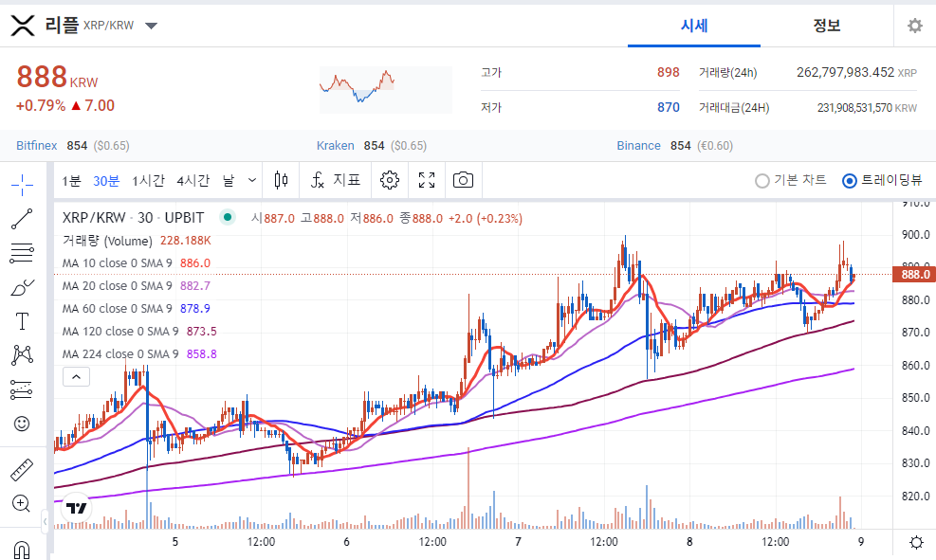The width and height of the screenshot is (936, 560).
Task: Click the 고가 value 898
Action: [x=668, y=72]
